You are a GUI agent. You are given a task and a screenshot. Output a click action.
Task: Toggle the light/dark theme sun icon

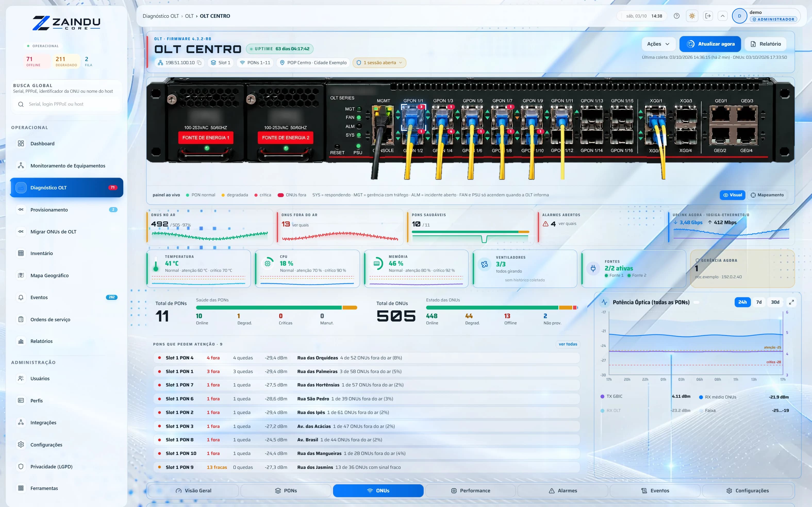(x=692, y=16)
